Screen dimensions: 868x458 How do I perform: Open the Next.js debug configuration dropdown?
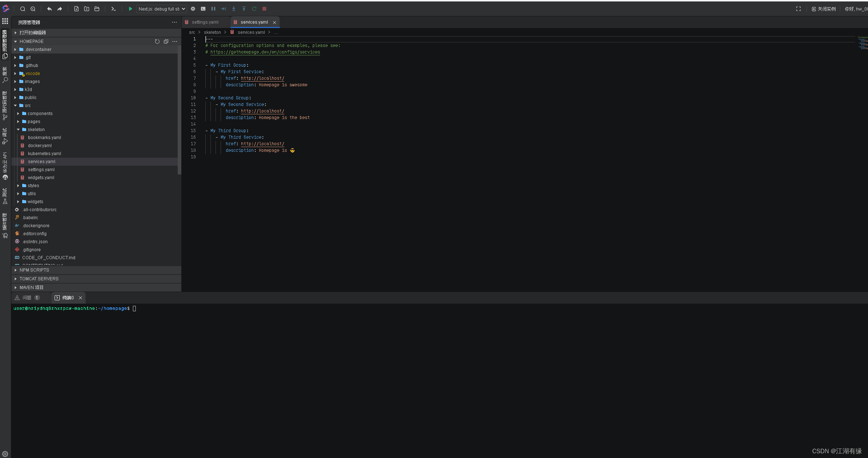point(162,9)
